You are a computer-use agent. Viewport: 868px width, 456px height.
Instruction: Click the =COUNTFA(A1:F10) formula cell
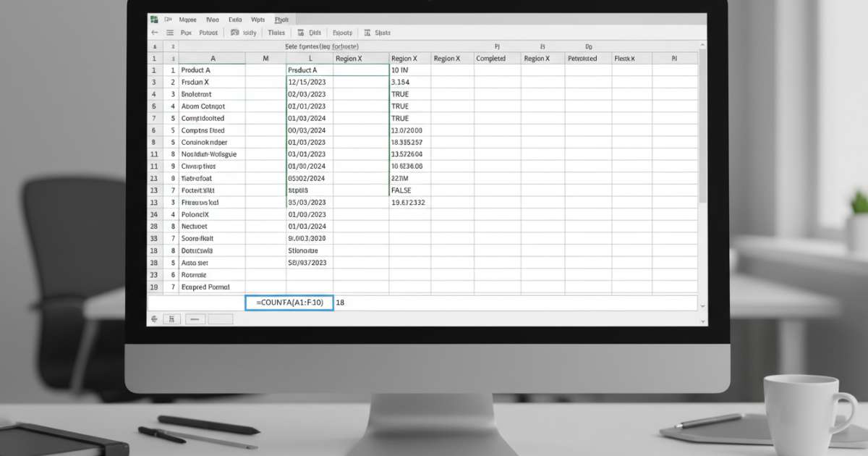click(x=289, y=303)
